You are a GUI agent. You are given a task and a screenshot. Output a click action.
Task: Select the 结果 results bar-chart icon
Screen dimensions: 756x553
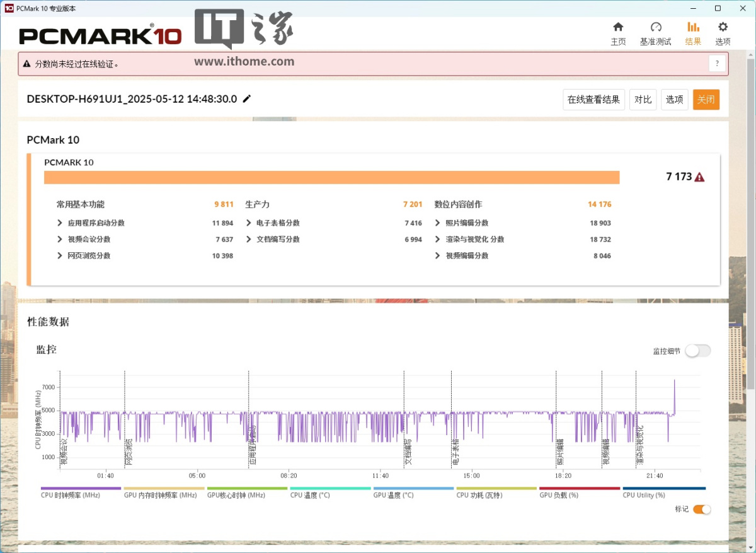693,27
